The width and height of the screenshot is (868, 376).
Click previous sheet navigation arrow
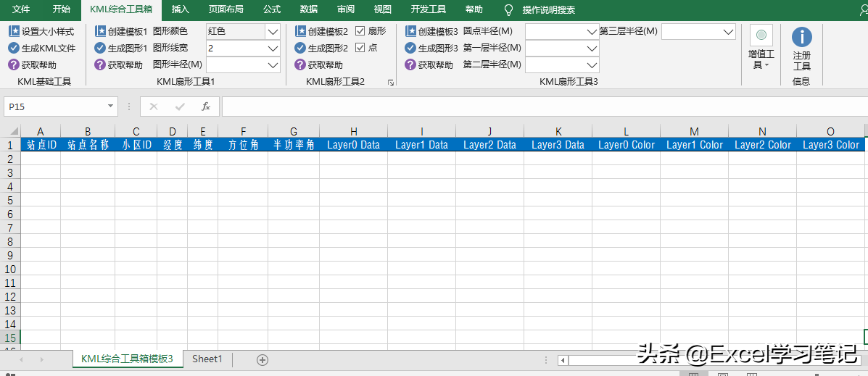[21, 360]
